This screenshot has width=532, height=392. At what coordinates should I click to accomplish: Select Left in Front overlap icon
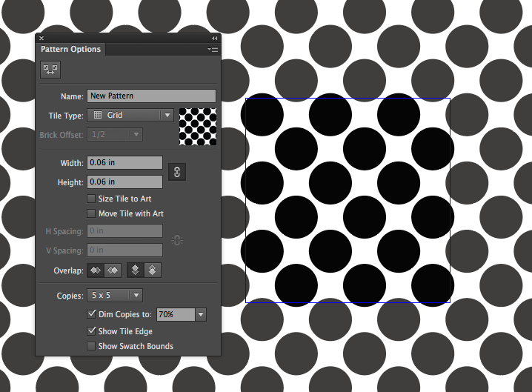(96, 270)
